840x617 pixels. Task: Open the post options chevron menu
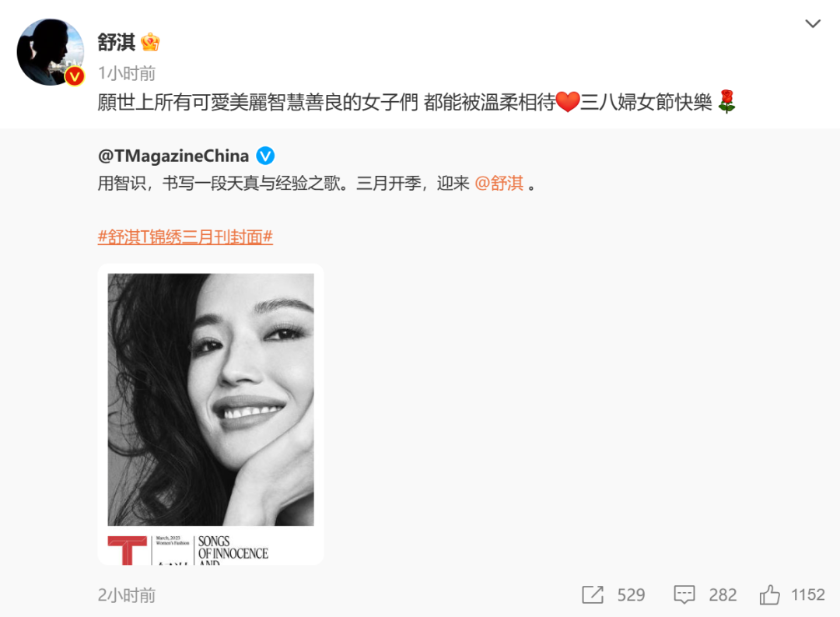(x=813, y=23)
